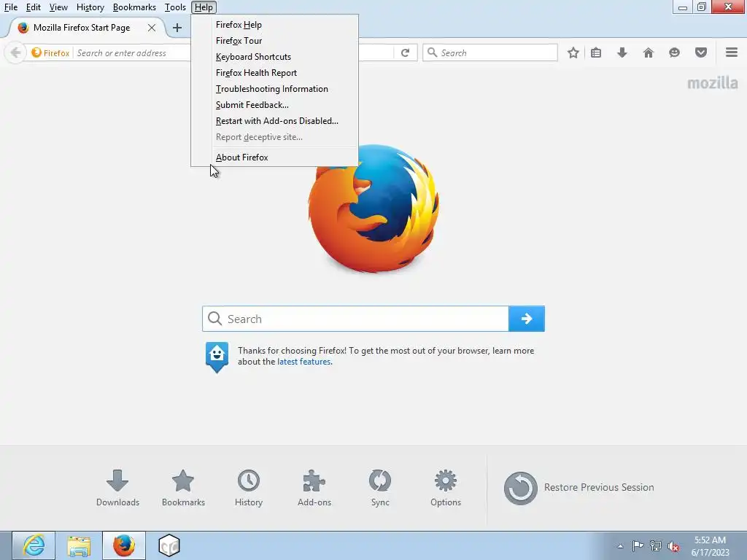The height and width of the screenshot is (560, 747).
Task: Click the toolbar search box
Action: [490, 52]
